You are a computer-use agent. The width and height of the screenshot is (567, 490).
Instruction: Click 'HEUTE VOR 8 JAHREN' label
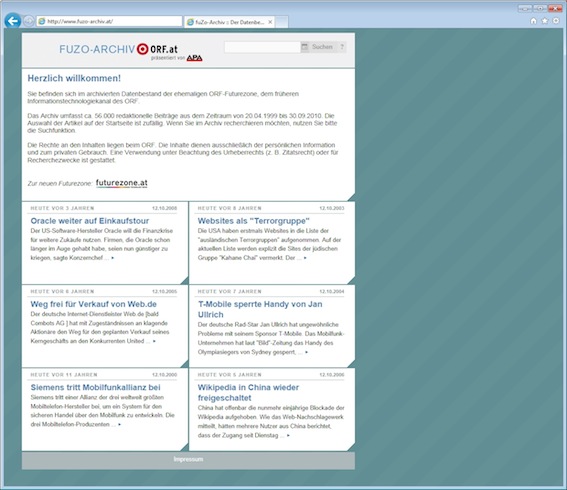pos(229,208)
